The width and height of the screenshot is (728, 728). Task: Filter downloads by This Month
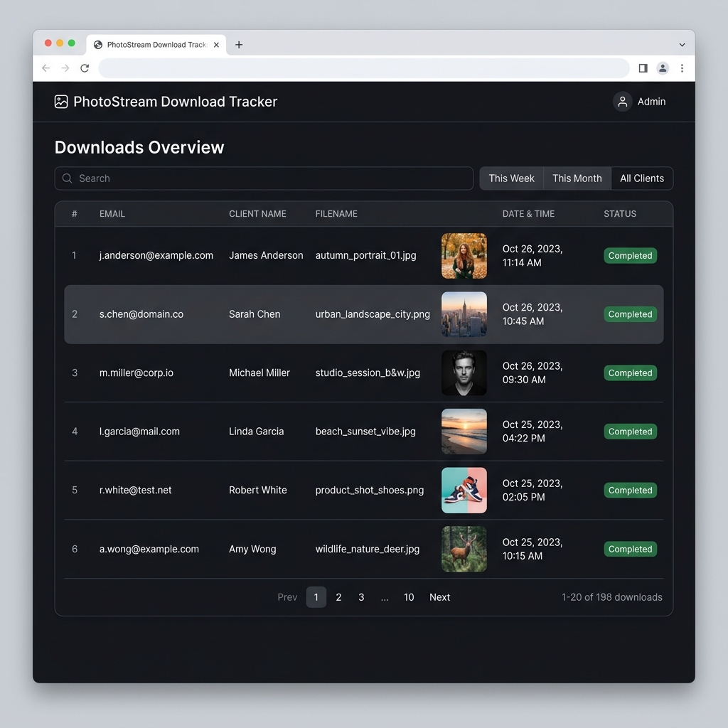[x=577, y=178]
